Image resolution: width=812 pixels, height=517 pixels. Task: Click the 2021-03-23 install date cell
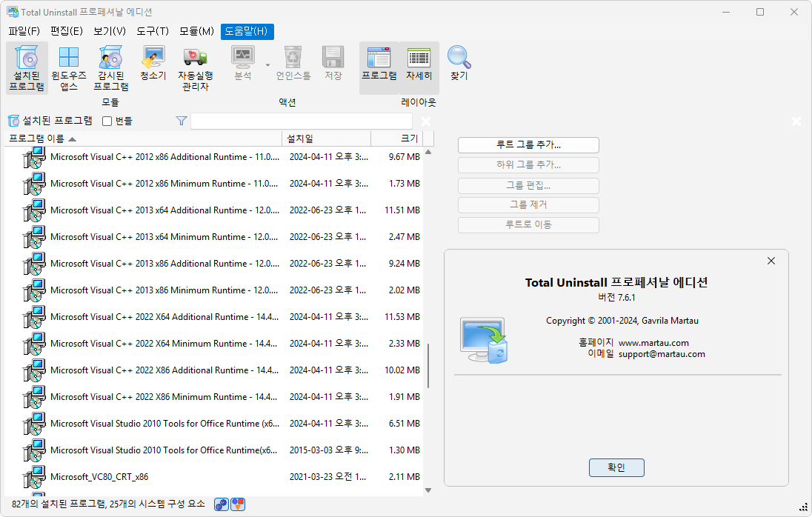pos(327,477)
